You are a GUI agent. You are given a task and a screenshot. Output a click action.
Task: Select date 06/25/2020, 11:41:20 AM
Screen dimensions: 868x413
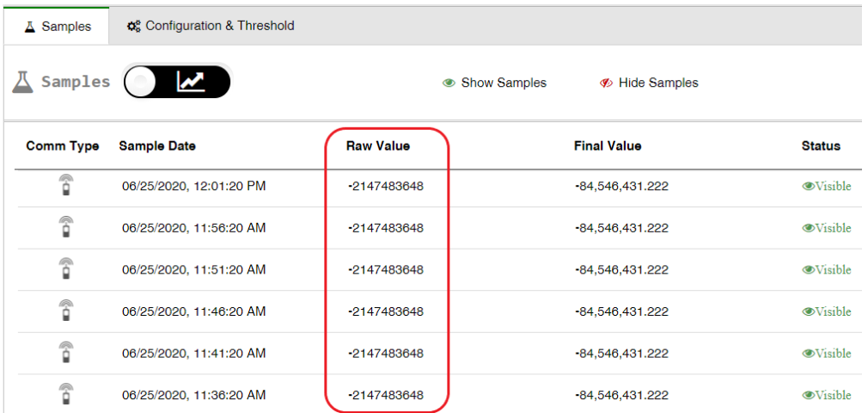[x=193, y=353]
